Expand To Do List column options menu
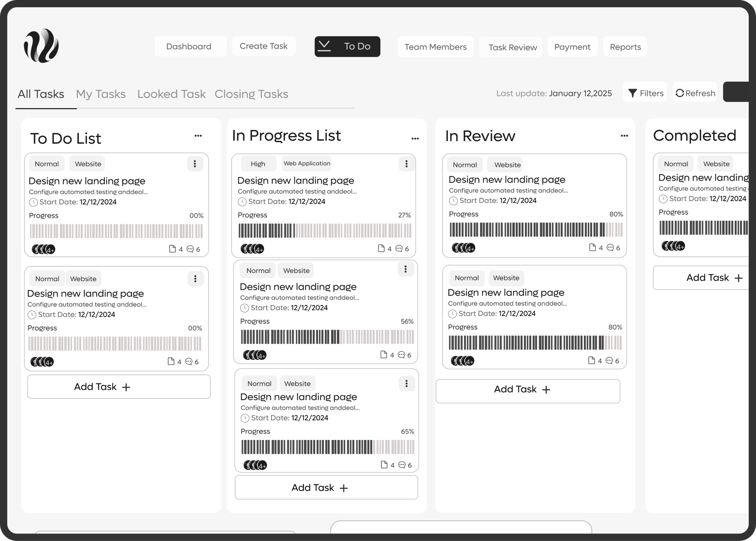This screenshot has width=756, height=541. [198, 136]
